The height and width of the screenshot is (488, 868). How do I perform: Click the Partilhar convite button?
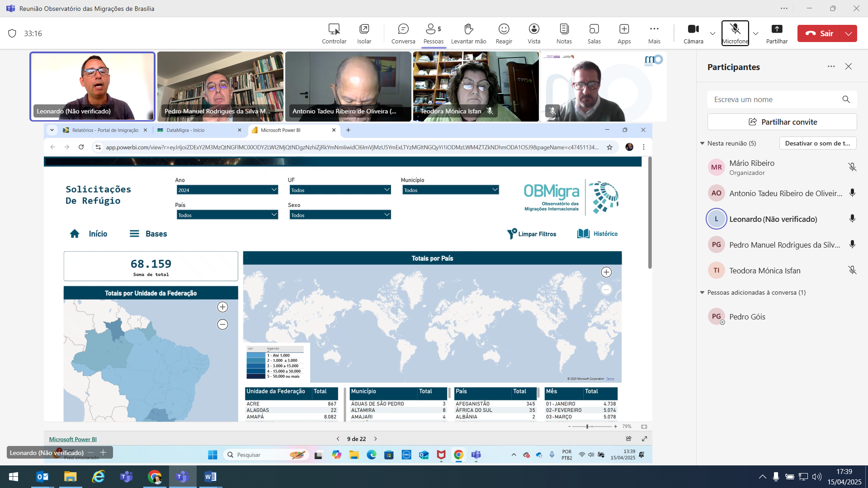[x=782, y=122]
